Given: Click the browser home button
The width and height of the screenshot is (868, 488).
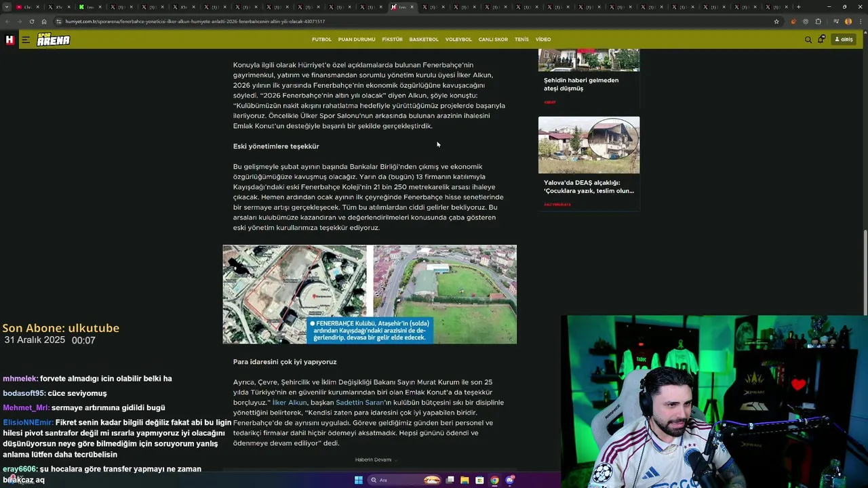Looking at the screenshot, I should pyautogui.click(x=44, y=21).
